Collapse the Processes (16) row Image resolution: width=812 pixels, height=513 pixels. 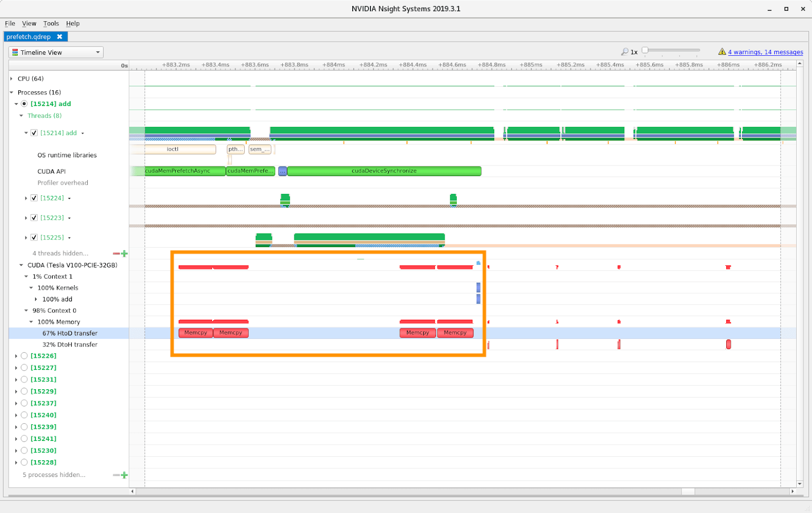11,92
